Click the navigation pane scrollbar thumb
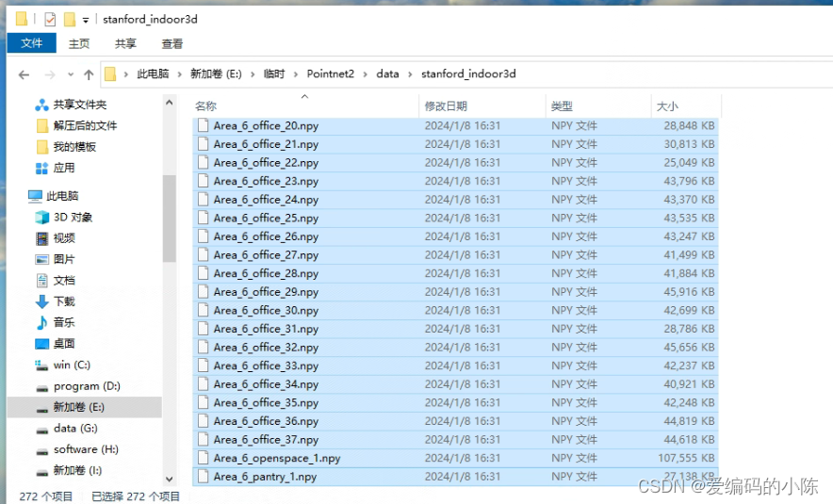833x504 pixels. click(x=170, y=219)
